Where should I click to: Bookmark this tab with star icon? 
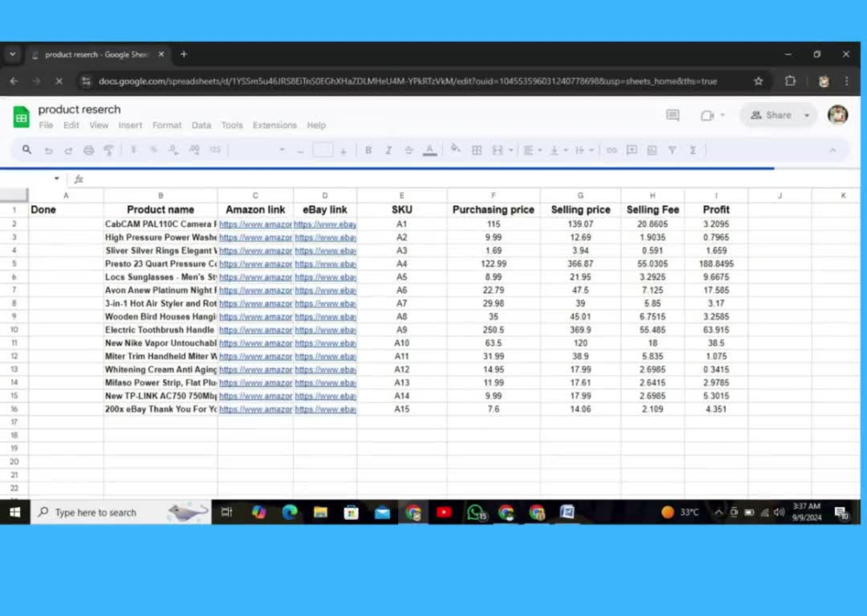coord(758,81)
